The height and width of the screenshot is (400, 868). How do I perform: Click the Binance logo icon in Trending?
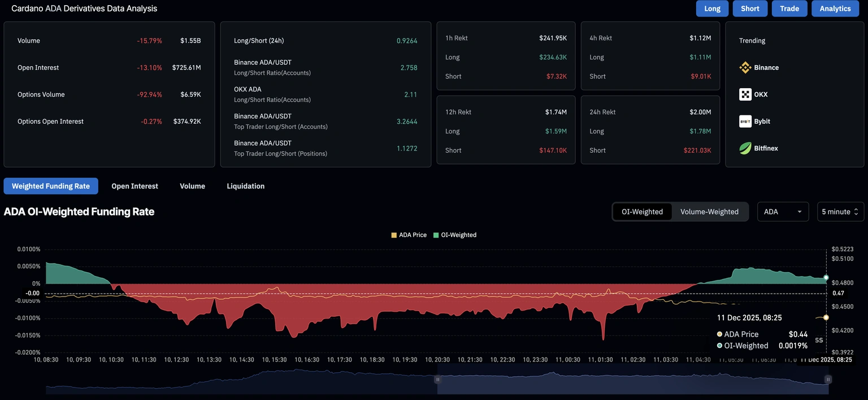click(x=745, y=67)
